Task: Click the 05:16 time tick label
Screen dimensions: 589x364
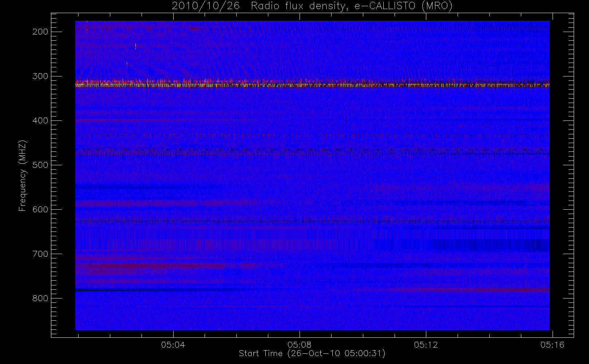Action: (x=552, y=344)
